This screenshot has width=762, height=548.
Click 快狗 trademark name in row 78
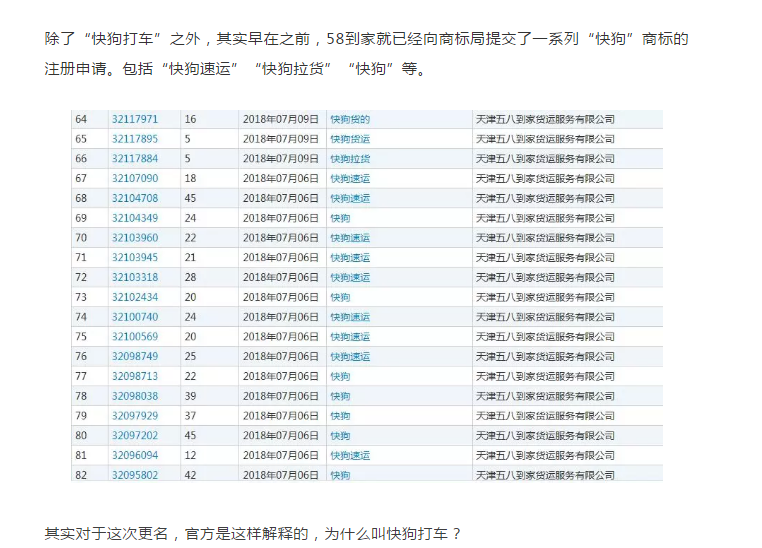coord(340,396)
